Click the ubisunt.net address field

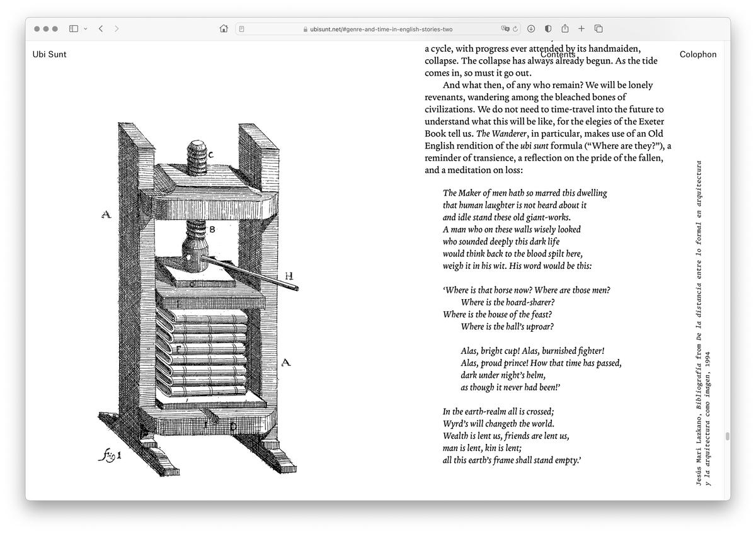378,29
